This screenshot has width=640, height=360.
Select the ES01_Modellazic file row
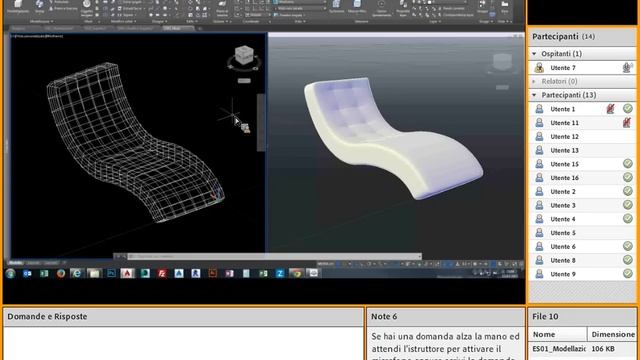(x=582, y=349)
